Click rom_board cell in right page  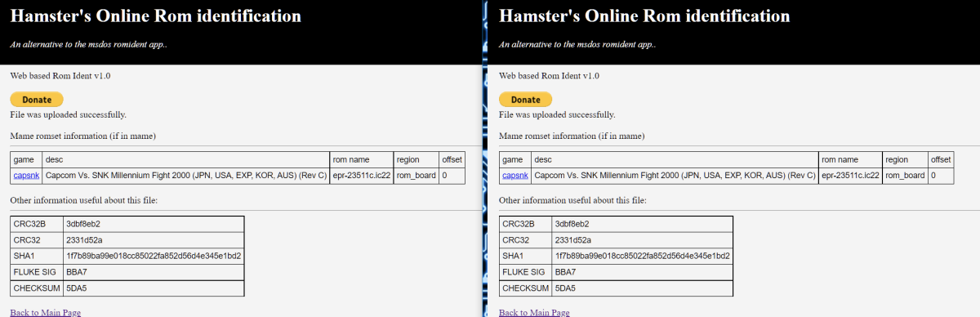click(905, 176)
